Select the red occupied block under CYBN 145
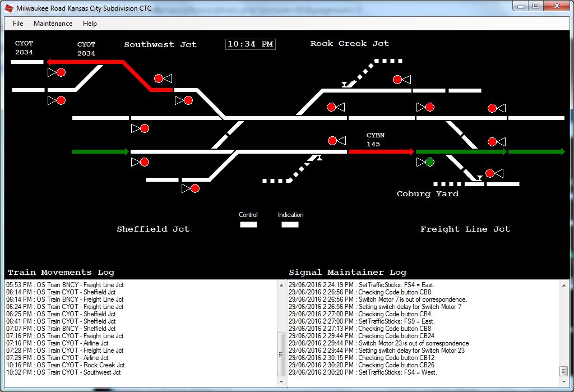The width and height of the screenshot is (574, 392). pos(381,151)
